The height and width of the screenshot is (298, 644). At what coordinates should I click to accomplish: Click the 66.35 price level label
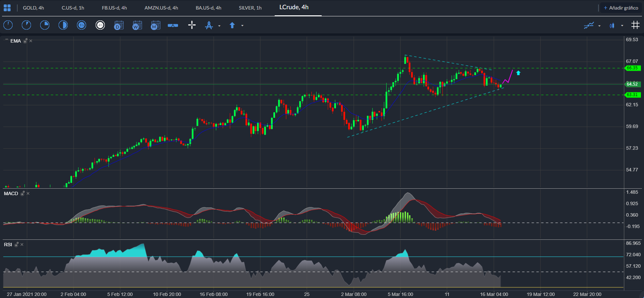632,68
